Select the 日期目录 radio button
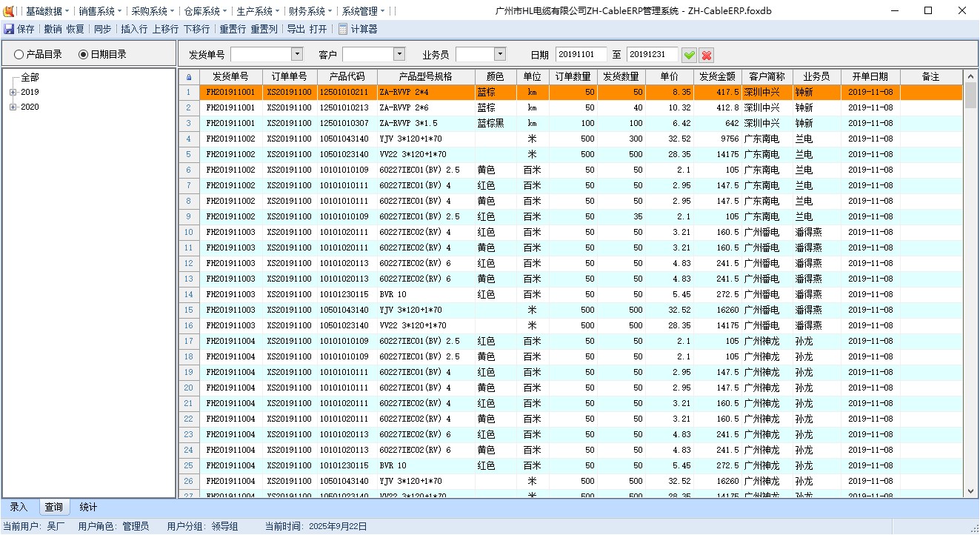980x535 pixels. (83, 54)
